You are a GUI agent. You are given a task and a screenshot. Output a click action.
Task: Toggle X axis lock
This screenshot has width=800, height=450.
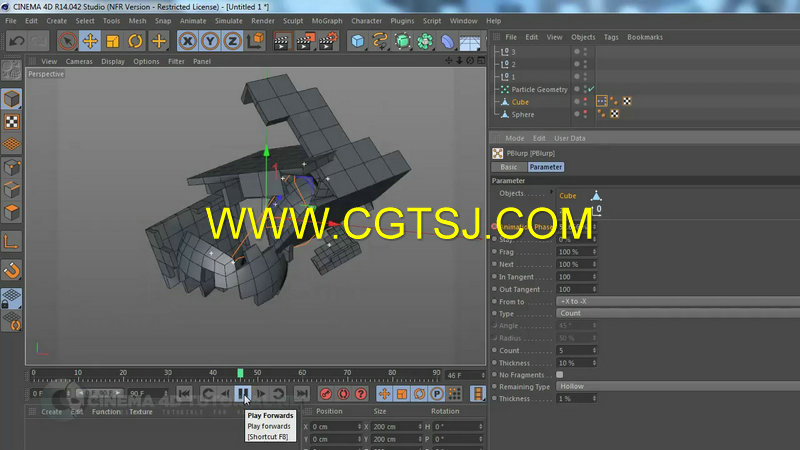[x=188, y=41]
